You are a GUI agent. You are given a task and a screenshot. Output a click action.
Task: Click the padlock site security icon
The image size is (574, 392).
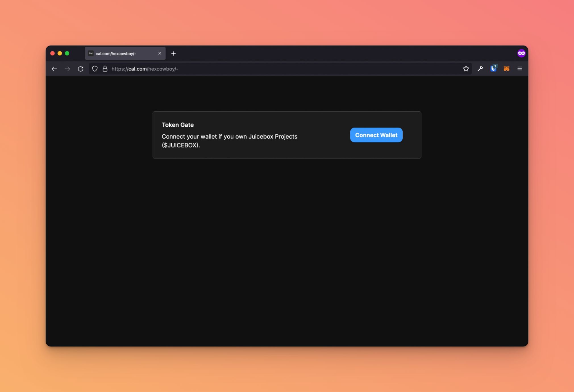click(105, 69)
